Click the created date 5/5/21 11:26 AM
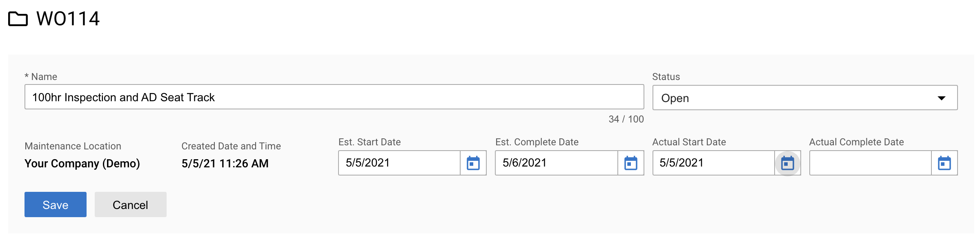The width and height of the screenshot is (980, 240). pyautogui.click(x=225, y=163)
